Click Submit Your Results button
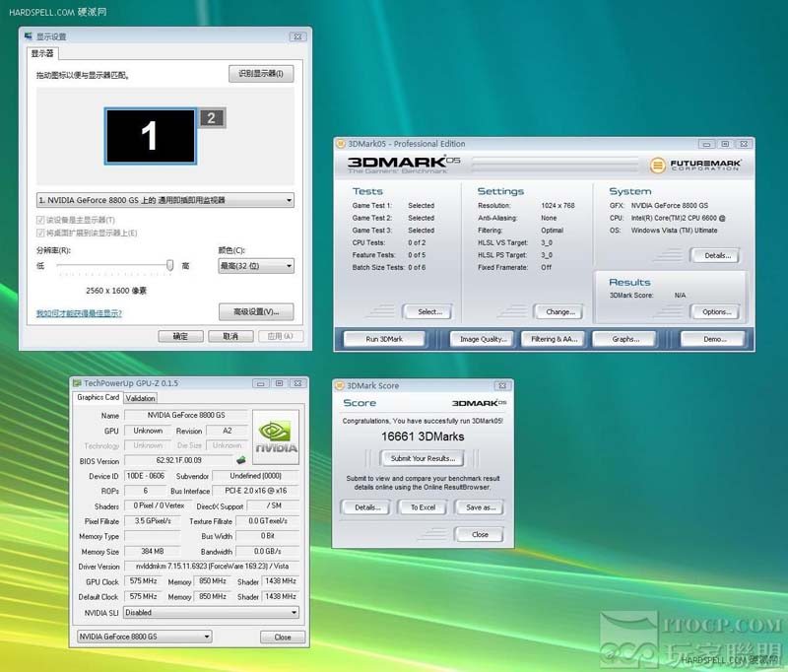Image resolution: width=788 pixels, height=672 pixels. [x=422, y=458]
